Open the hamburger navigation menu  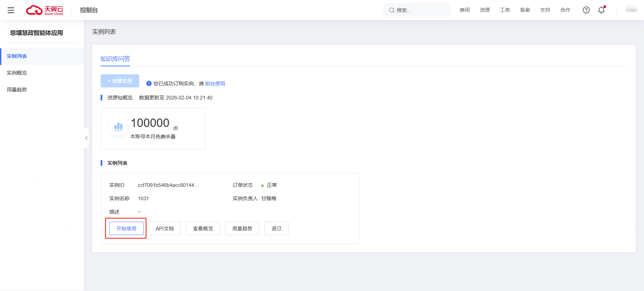[11, 10]
